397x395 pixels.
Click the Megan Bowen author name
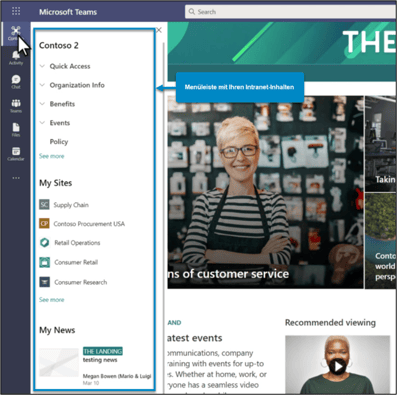[117, 376]
